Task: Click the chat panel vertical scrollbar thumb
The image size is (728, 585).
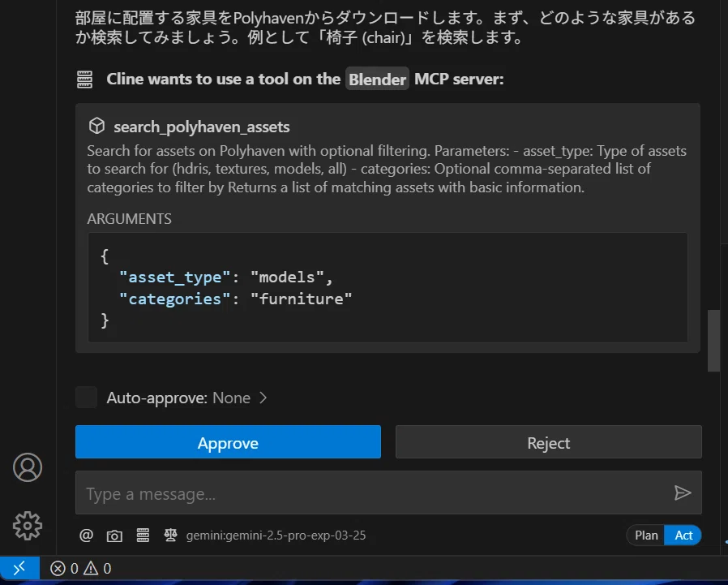Action: (x=713, y=341)
